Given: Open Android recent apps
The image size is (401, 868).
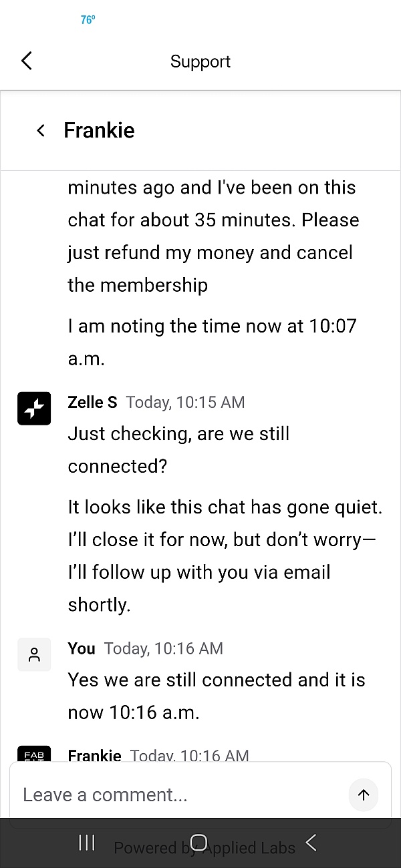Looking at the screenshot, I should 87,843.
